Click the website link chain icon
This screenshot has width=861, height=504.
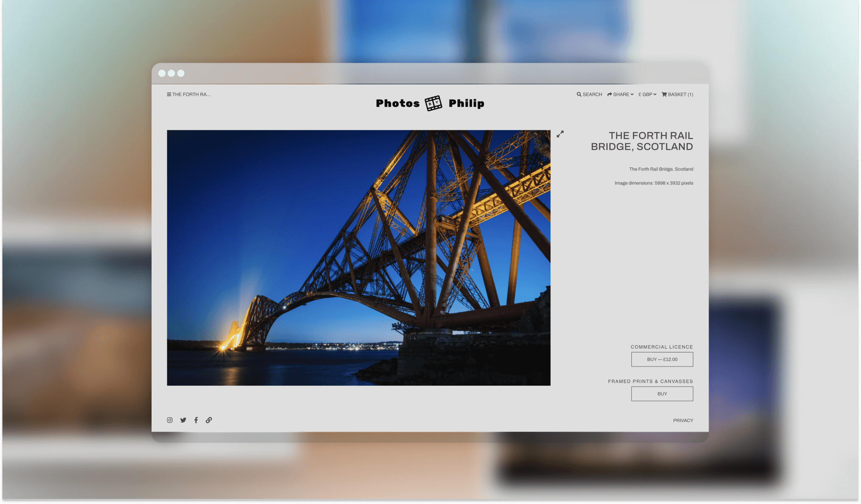click(x=208, y=420)
